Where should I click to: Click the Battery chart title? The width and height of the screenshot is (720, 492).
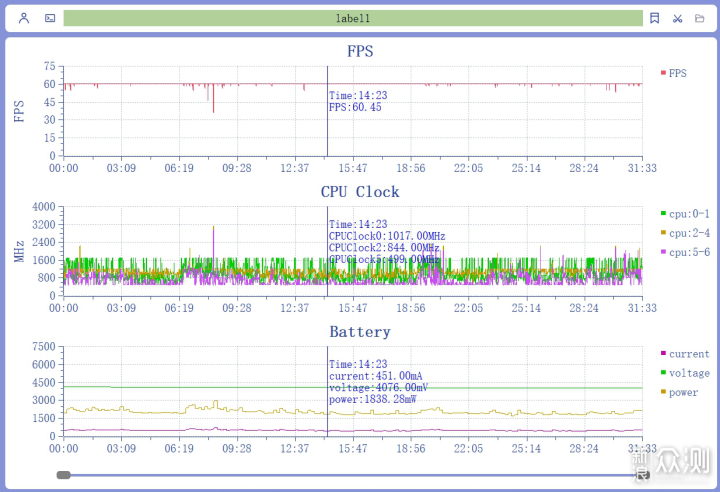click(360, 332)
